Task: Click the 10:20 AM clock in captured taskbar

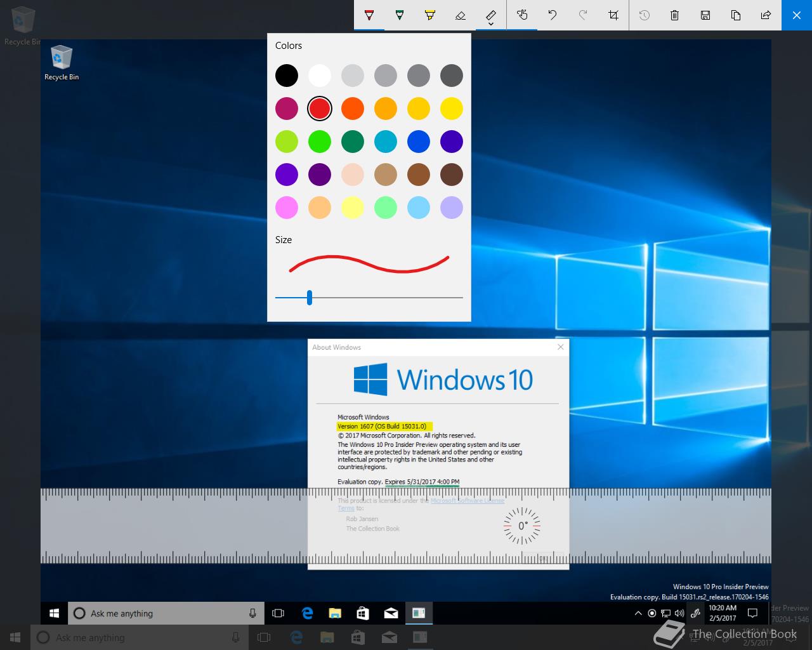Action: point(723,613)
